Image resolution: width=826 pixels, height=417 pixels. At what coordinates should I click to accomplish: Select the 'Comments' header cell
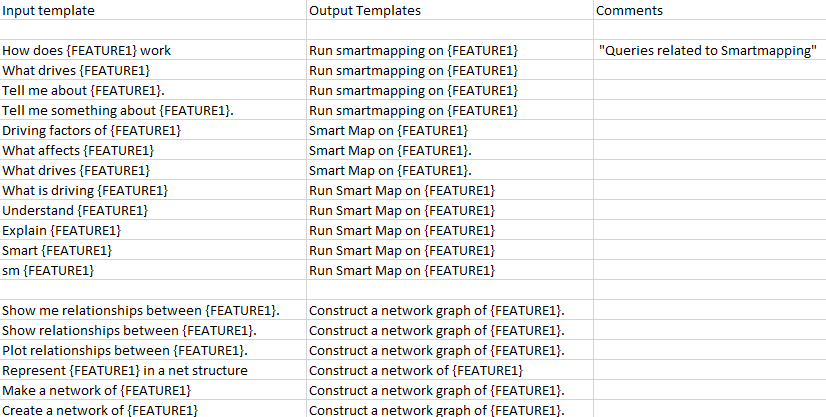[x=710, y=10]
